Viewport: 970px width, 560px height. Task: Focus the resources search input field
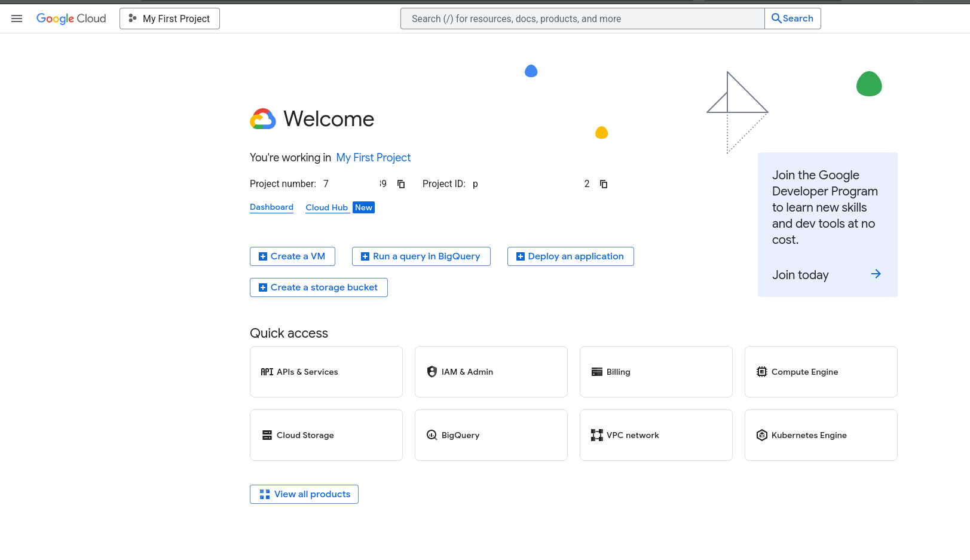click(x=583, y=19)
